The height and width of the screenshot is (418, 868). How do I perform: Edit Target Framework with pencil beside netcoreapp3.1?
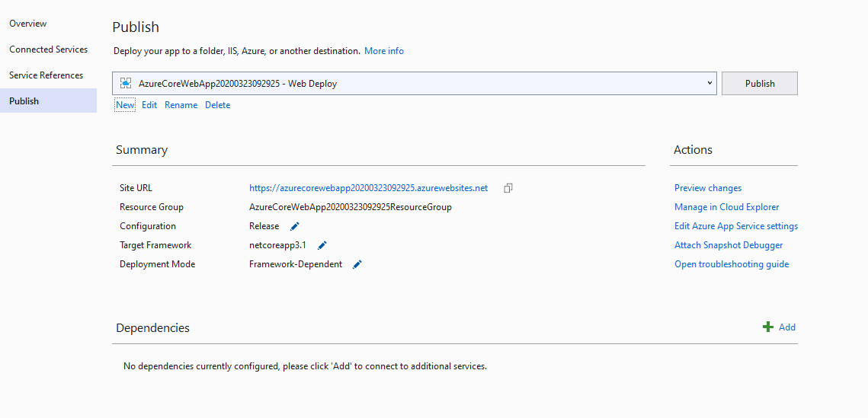(x=322, y=245)
